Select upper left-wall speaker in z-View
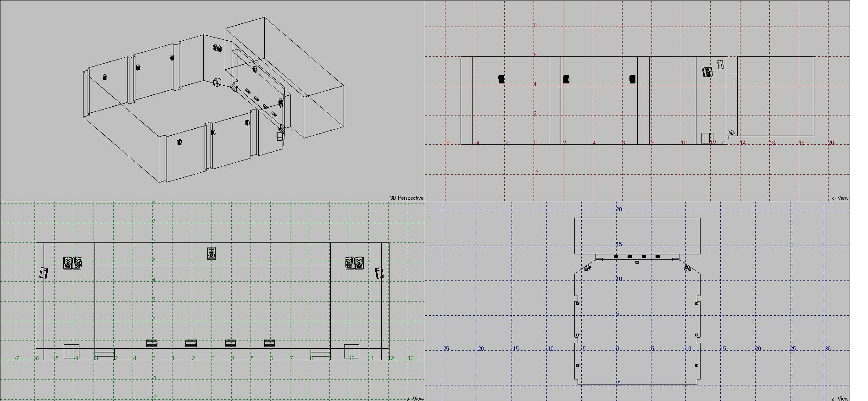The height and width of the screenshot is (401, 868). pos(578,303)
